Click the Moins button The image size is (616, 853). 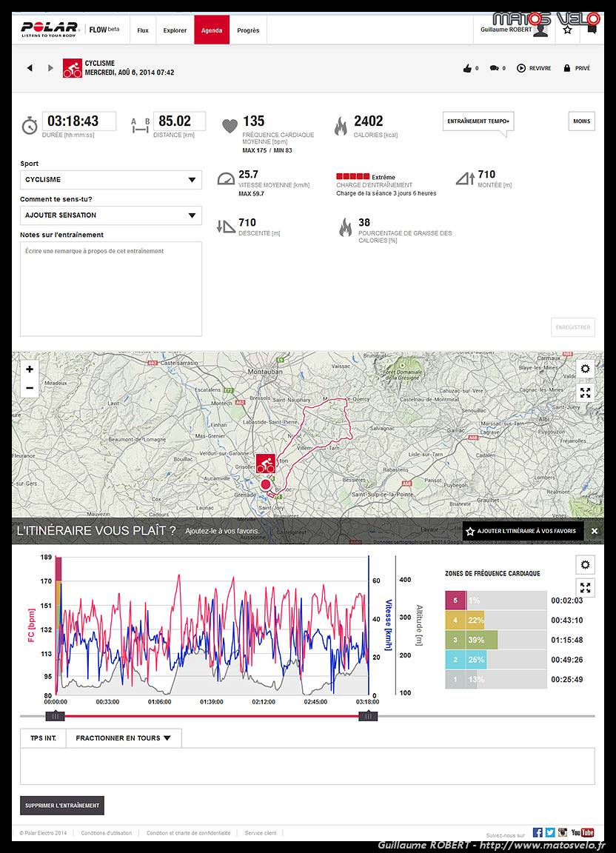[582, 121]
